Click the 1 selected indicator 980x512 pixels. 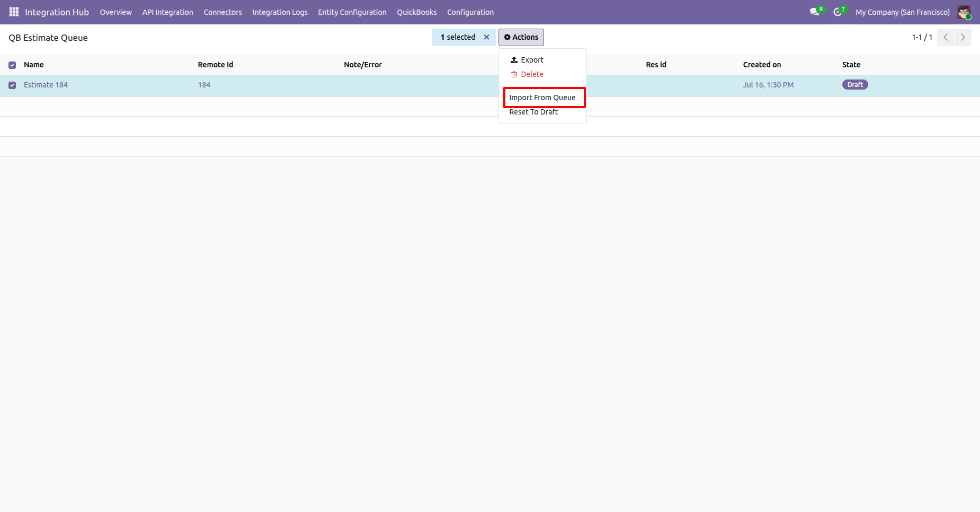coord(458,37)
